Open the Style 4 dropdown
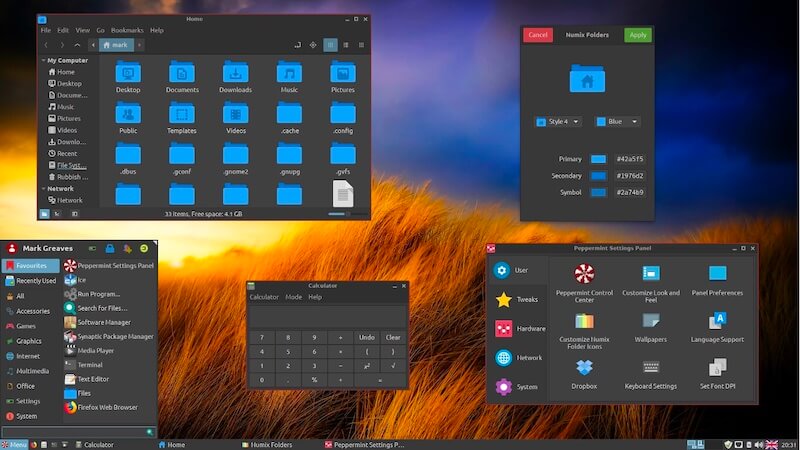Viewport: 800px width, 450px height. 558,121
